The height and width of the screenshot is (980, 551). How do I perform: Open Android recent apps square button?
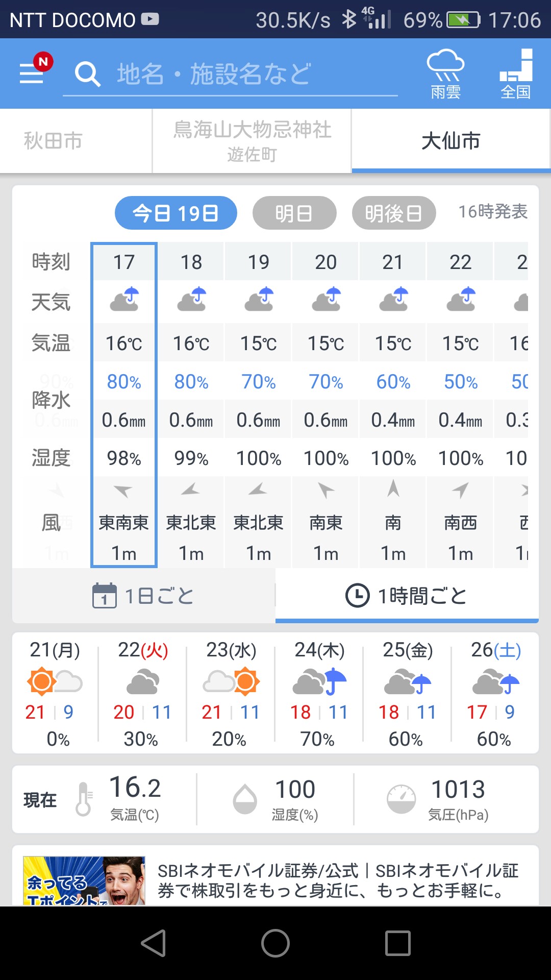click(x=397, y=943)
